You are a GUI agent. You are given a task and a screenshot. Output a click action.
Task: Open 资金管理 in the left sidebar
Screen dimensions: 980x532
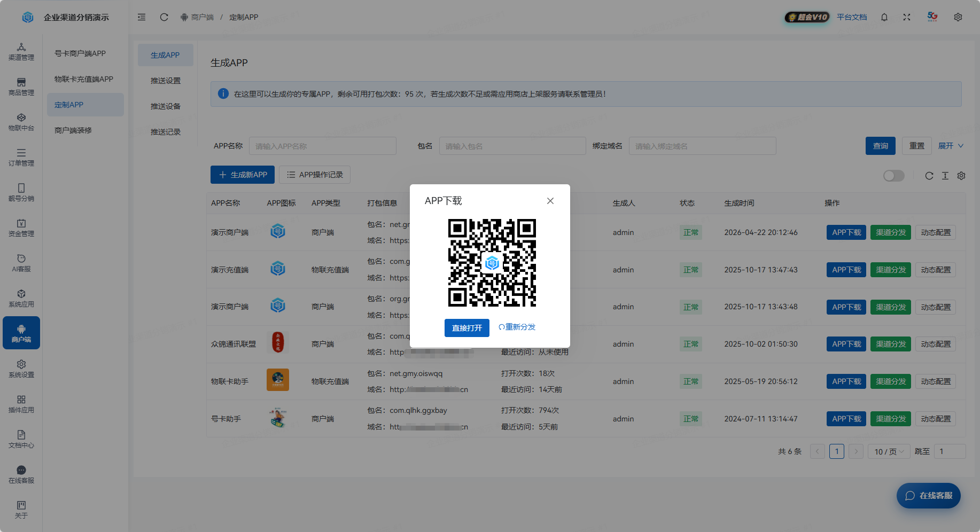point(21,228)
